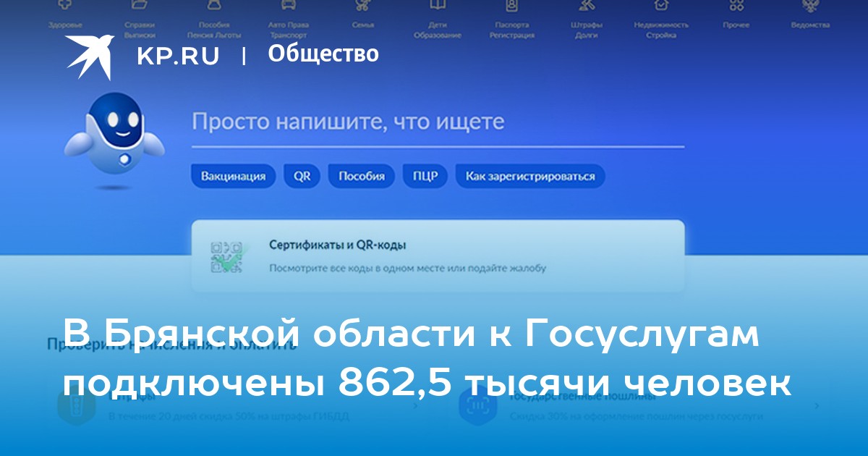Select the ПЦР quick search chip

coord(425,176)
